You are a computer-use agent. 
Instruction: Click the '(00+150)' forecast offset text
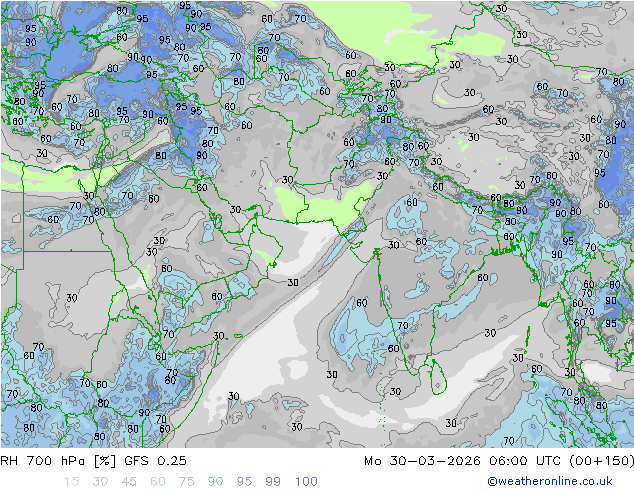tap(601, 461)
